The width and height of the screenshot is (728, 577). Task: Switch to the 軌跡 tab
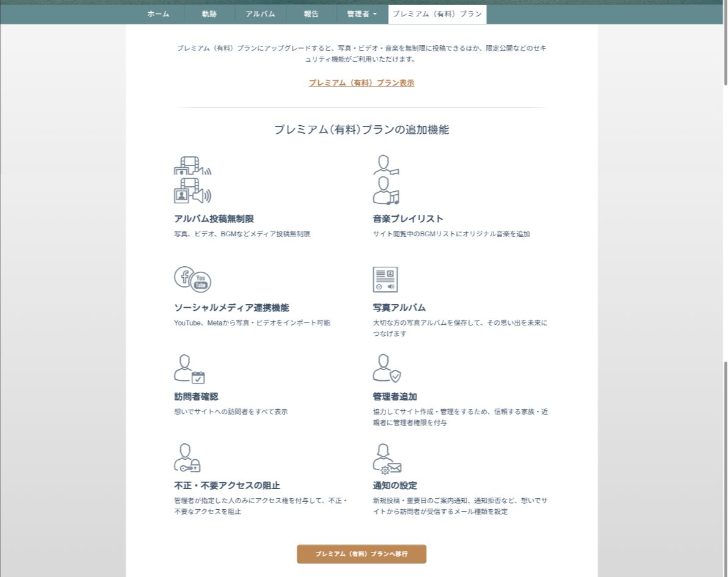pos(209,14)
